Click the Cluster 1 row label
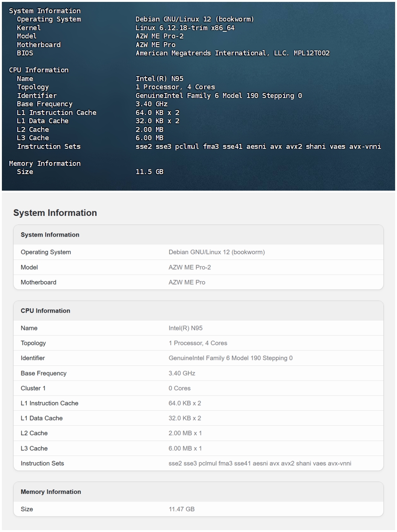This screenshot has height=532, width=397. [x=33, y=388]
